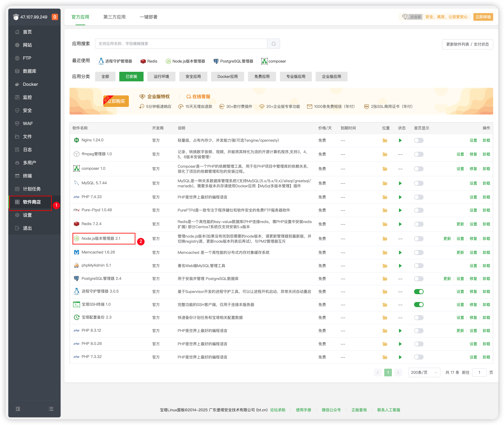This screenshot has height=425, width=504.
Task: Turn off 宝塔SSH终端 homepage toggle
Action: tap(419, 305)
